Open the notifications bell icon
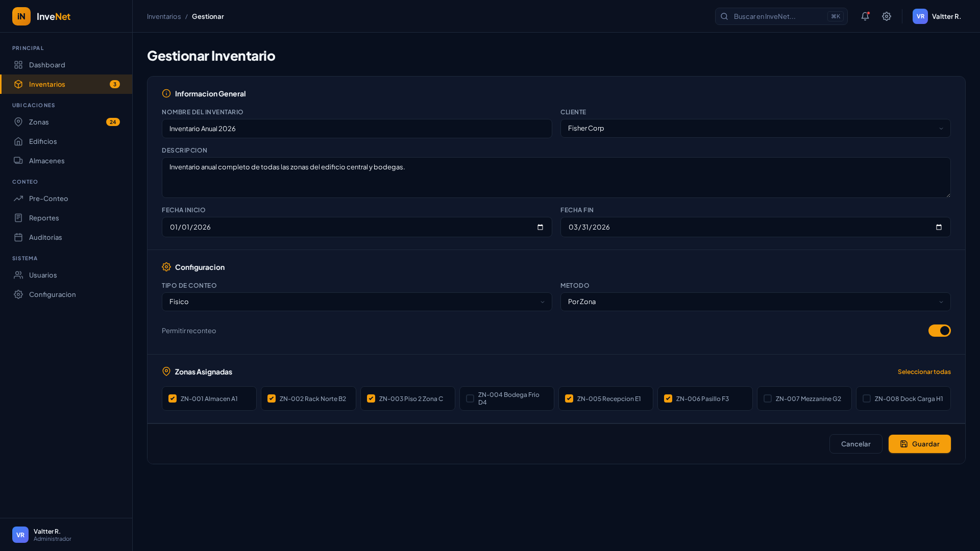The image size is (980, 551). [x=865, y=16]
